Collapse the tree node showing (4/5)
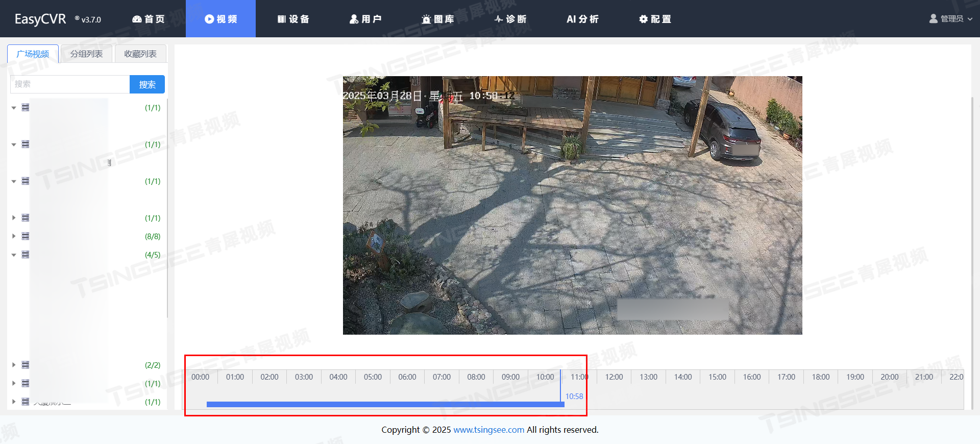The width and height of the screenshot is (980, 444). click(x=14, y=254)
